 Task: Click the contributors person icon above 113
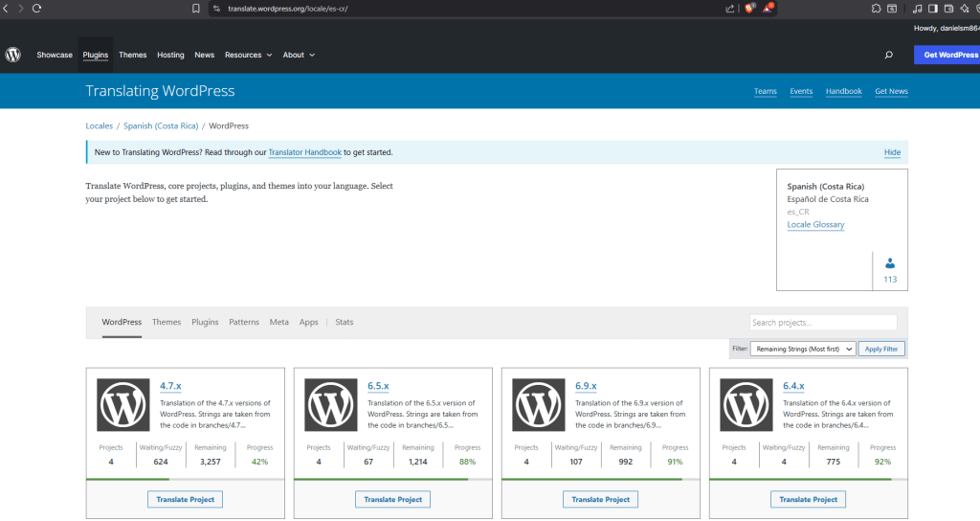[890, 263]
